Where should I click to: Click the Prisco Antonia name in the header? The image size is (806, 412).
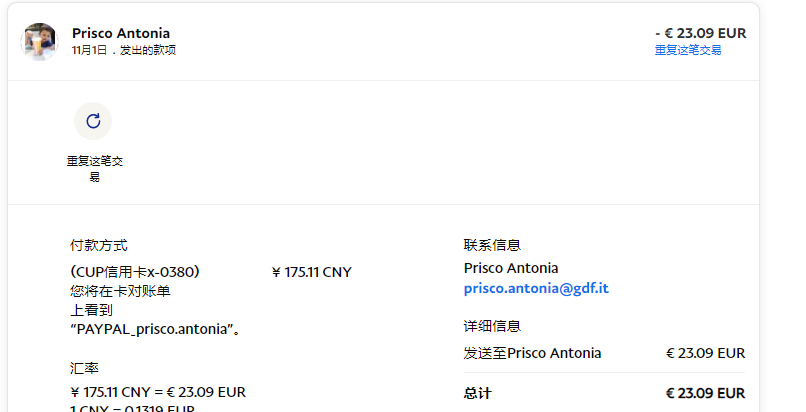[121, 33]
